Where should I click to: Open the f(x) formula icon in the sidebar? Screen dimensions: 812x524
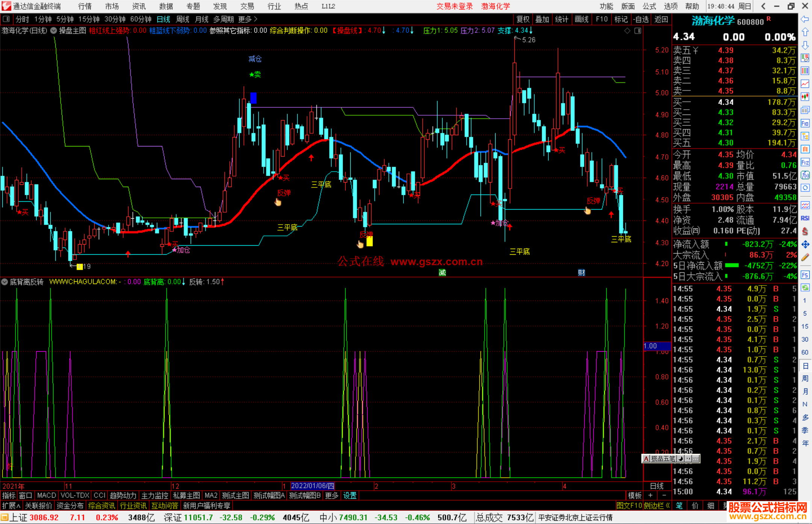[805, 175]
